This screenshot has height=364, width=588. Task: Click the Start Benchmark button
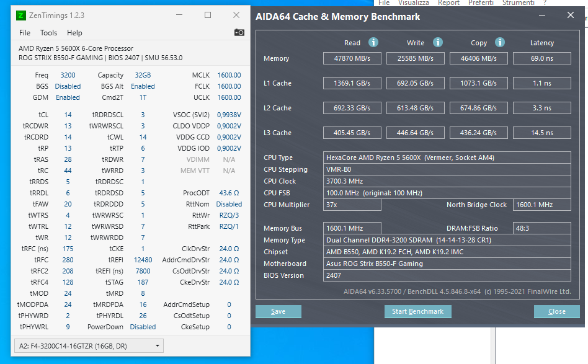[x=418, y=311]
